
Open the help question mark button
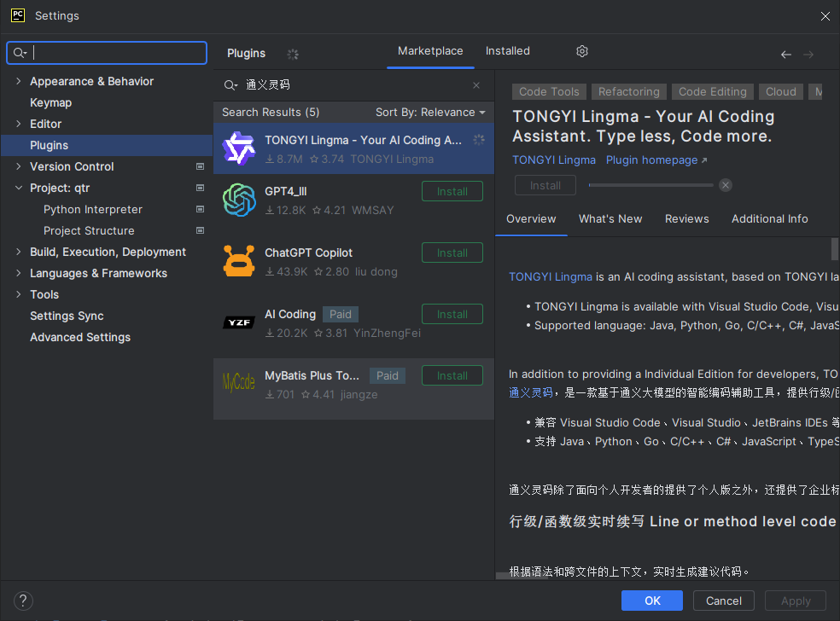(x=23, y=601)
